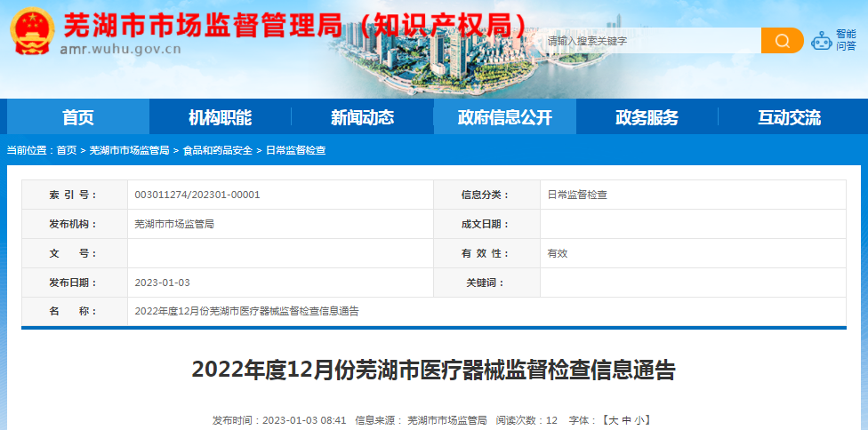Select the index number 003011274/202301-00001
This screenshot has width=868, height=430.
click(197, 195)
